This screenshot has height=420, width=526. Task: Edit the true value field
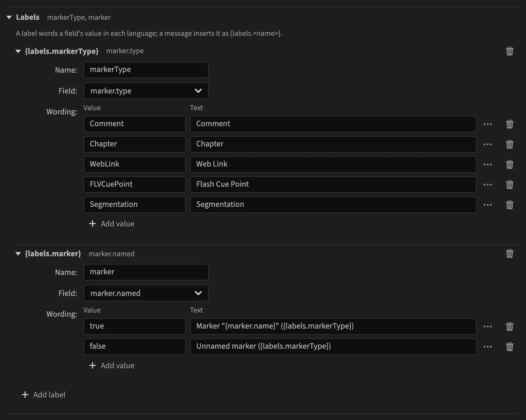coord(135,326)
